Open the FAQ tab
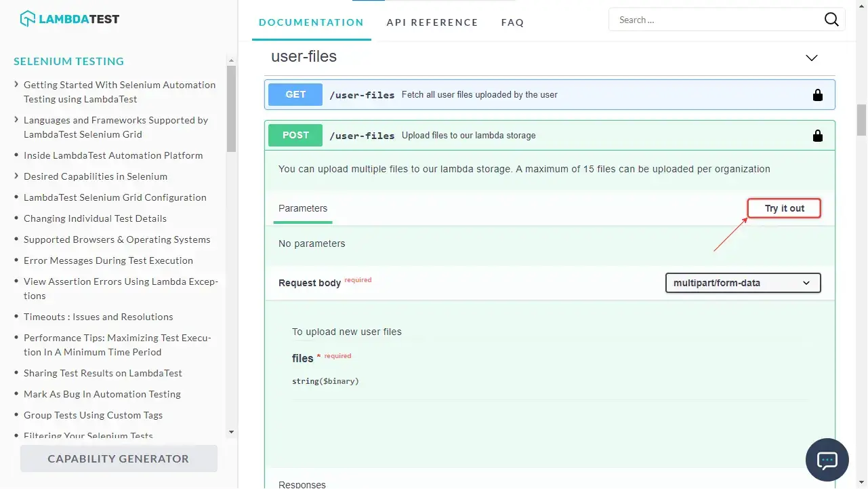This screenshot has height=489, width=868. pos(512,22)
